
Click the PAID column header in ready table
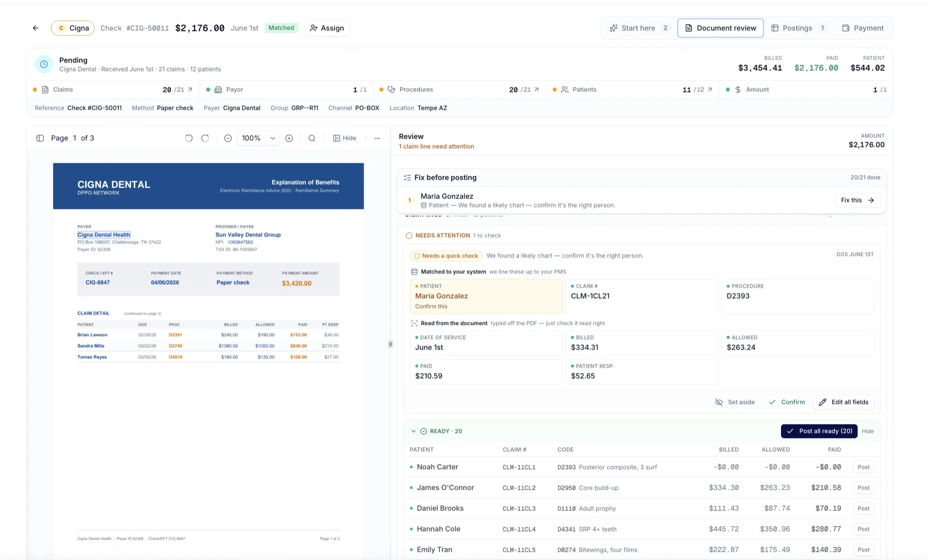[x=834, y=449]
